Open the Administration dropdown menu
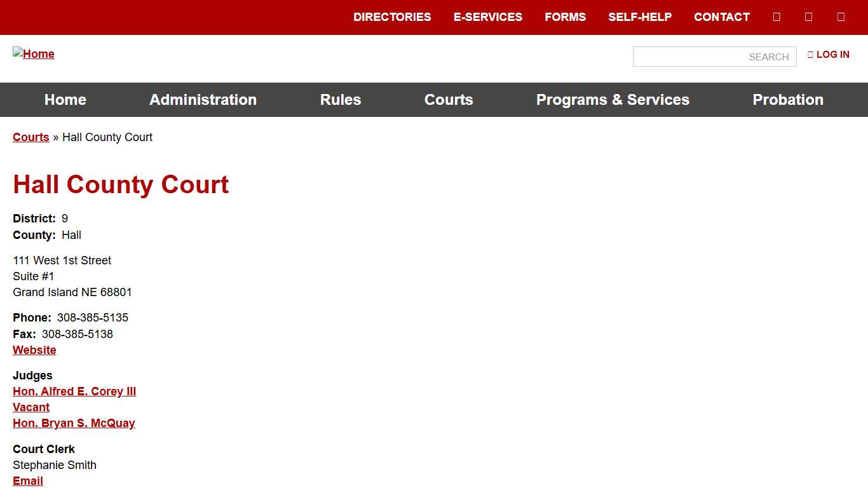The height and width of the screenshot is (488, 868). 203,100
